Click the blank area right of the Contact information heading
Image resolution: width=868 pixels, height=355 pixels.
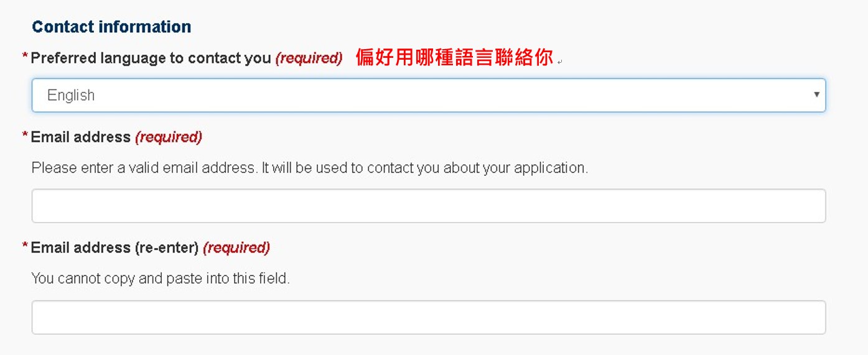click(x=498, y=27)
